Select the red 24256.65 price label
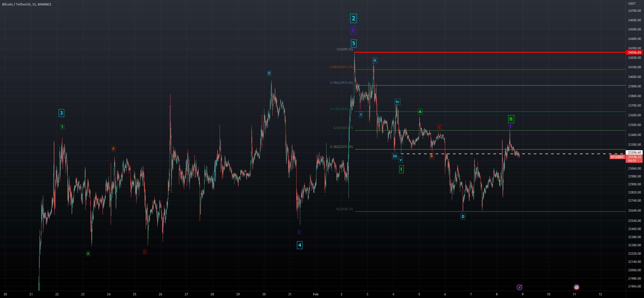Screen dimensions: 644x298 click(635, 53)
